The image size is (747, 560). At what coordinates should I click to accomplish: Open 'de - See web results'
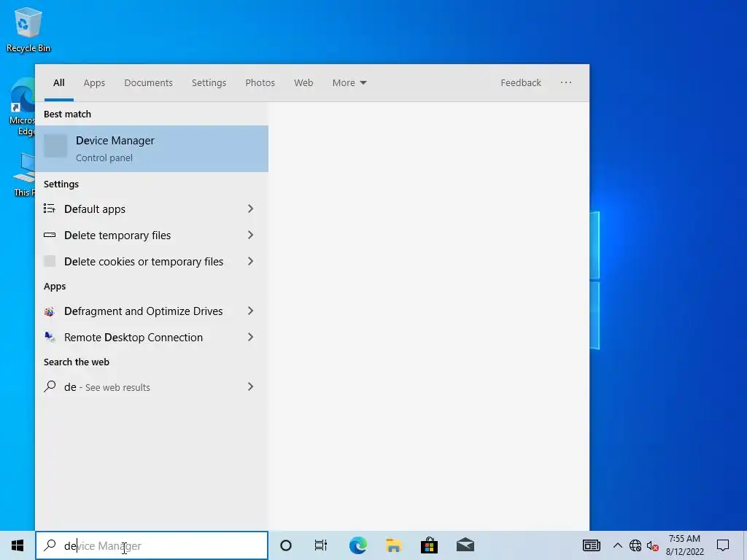[152, 386]
